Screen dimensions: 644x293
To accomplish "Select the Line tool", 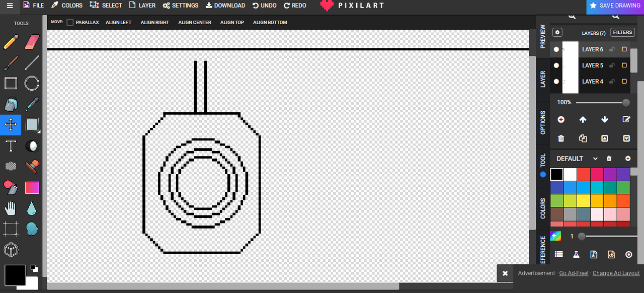I will coord(32,62).
